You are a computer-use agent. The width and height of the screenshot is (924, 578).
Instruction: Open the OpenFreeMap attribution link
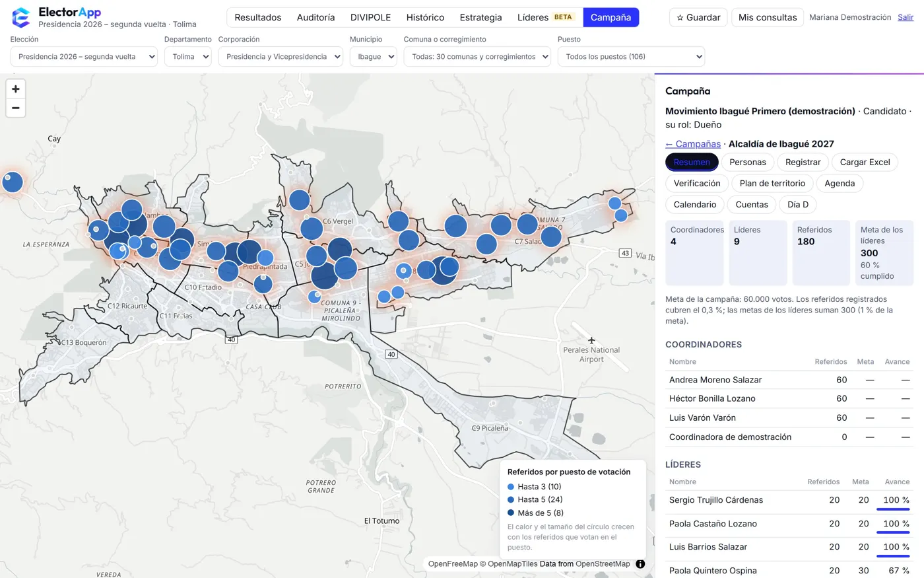pyautogui.click(x=453, y=564)
